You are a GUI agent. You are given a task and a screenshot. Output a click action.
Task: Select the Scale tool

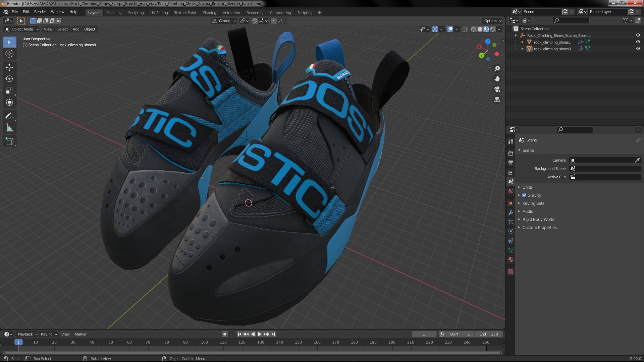click(9, 91)
